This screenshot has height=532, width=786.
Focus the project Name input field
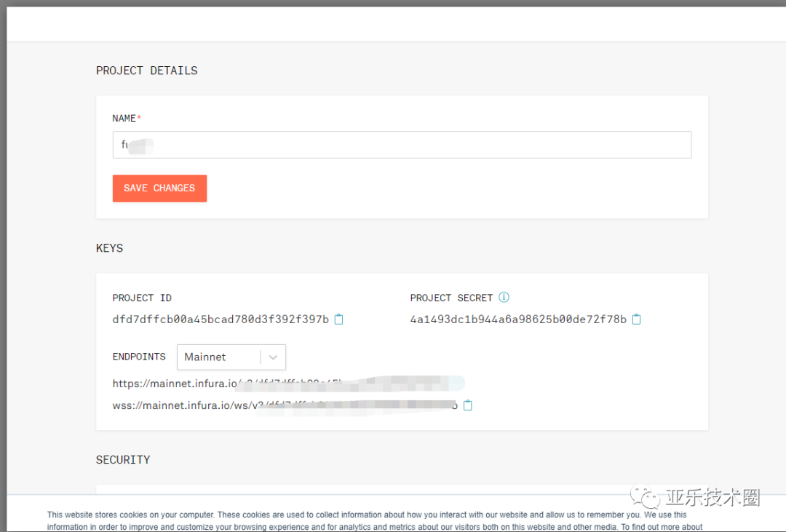click(402, 145)
